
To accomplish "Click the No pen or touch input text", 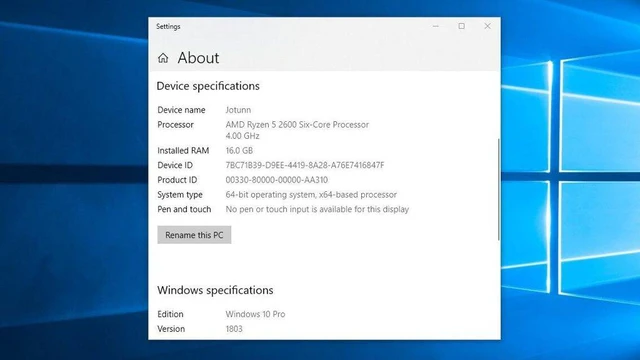I will [x=317, y=209].
